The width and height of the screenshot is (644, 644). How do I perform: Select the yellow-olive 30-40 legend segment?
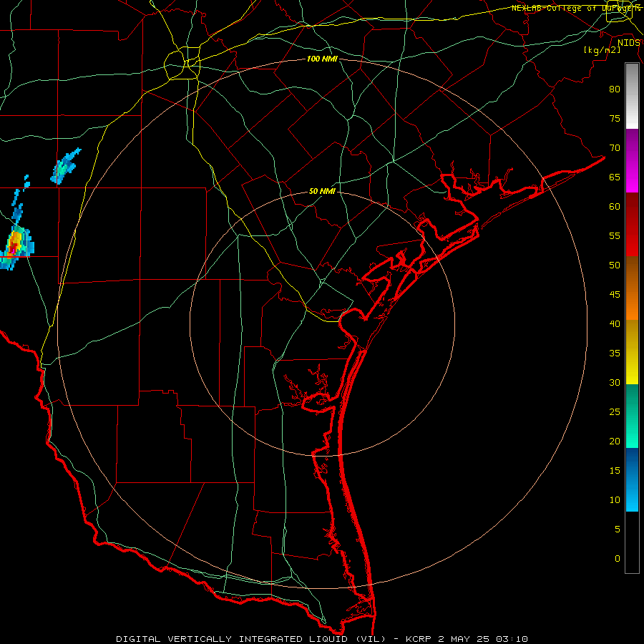pyautogui.click(x=632, y=352)
